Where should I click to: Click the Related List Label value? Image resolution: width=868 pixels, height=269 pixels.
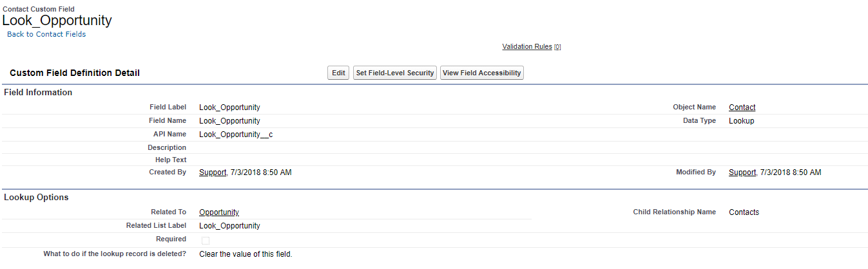tap(229, 226)
